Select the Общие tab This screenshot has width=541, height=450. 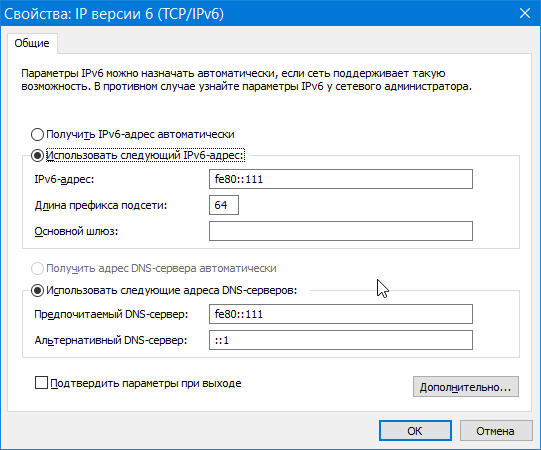pyautogui.click(x=32, y=43)
